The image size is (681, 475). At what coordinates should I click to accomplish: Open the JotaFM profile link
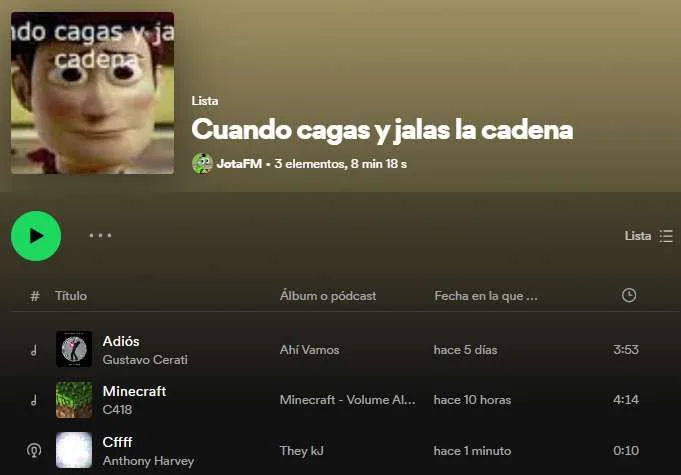click(x=239, y=164)
